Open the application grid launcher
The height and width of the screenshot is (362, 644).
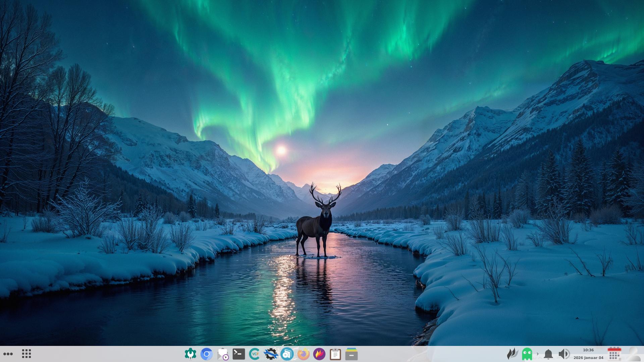tap(26, 354)
